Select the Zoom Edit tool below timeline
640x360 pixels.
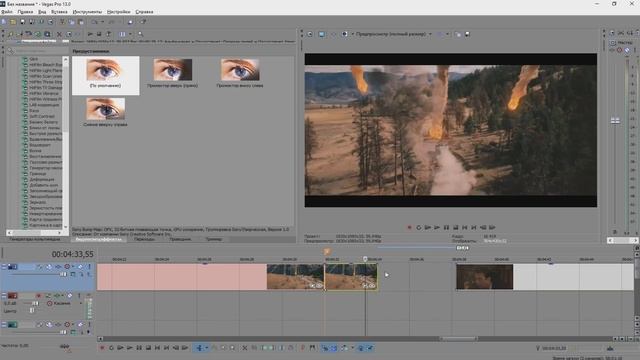(232, 348)
